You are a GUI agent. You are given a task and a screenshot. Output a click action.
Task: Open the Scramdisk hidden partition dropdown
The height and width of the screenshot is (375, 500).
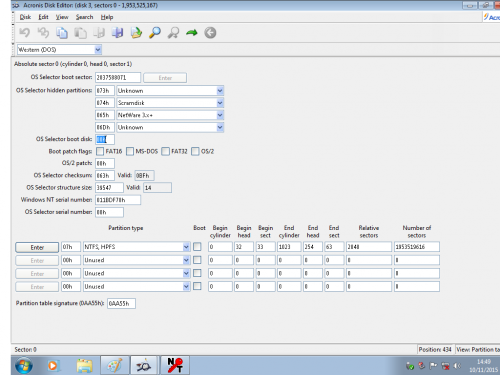(x=220, y=103)
